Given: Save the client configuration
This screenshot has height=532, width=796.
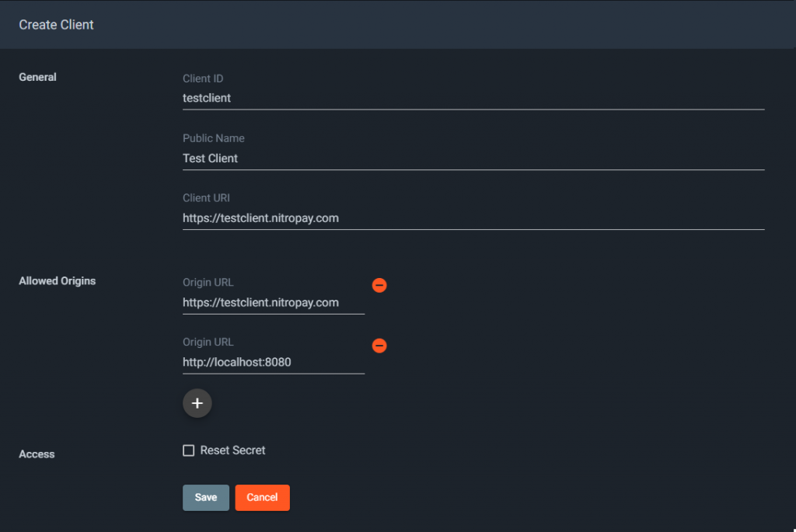Looking at the screenshot, I should pyautogui.click(x=205, y=498).
